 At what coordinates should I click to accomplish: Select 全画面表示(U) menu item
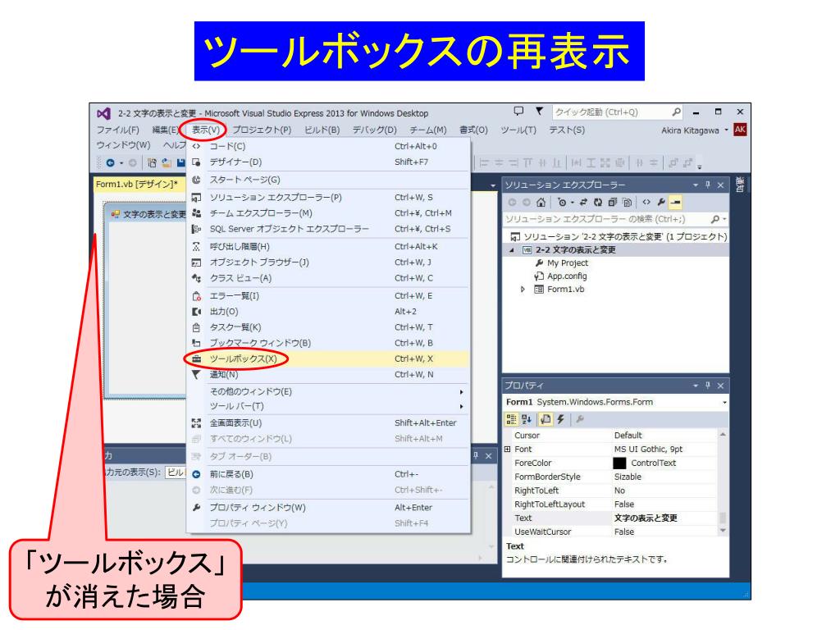tap(329, 422)
